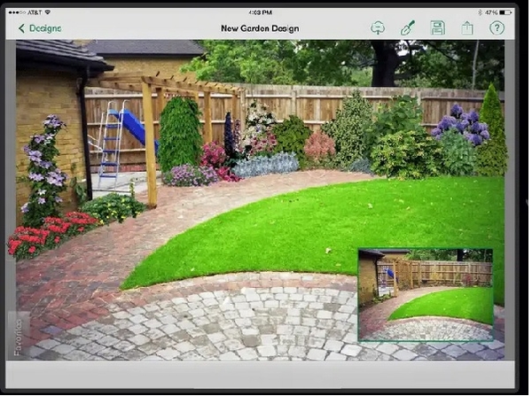Go back using the Designs chevron arrow
The image size is (532, 396).
21,28
